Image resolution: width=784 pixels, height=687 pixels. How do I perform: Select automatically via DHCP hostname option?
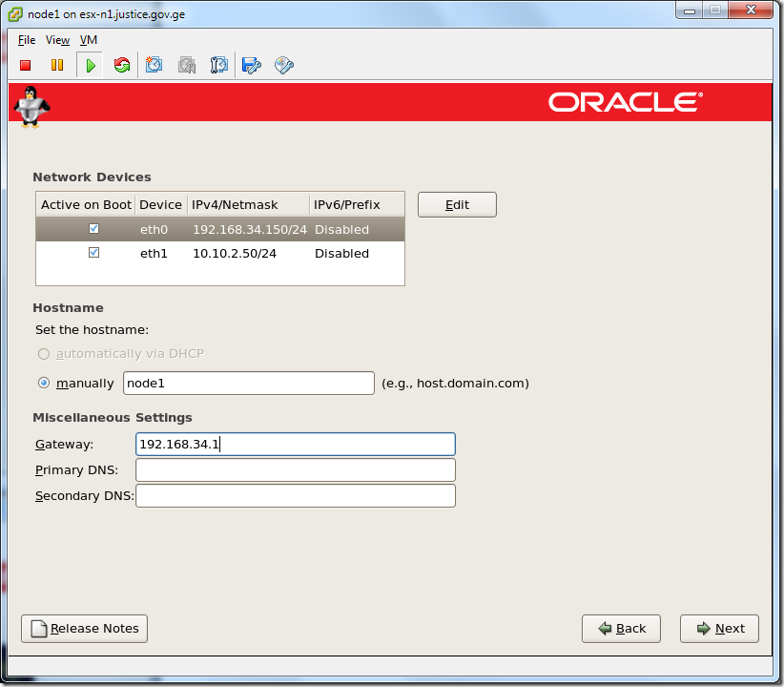coord(43,353)
